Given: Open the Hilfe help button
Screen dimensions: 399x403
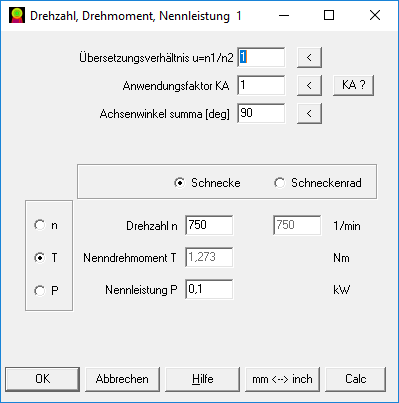Looking at the screenshot, I should click(x=202, y=379).
